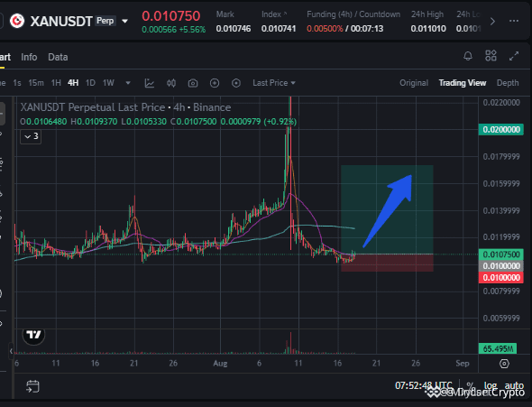The image size is (532, 407).
Task: Expand chart to fullscreen
Action: (x=514, y=56)
